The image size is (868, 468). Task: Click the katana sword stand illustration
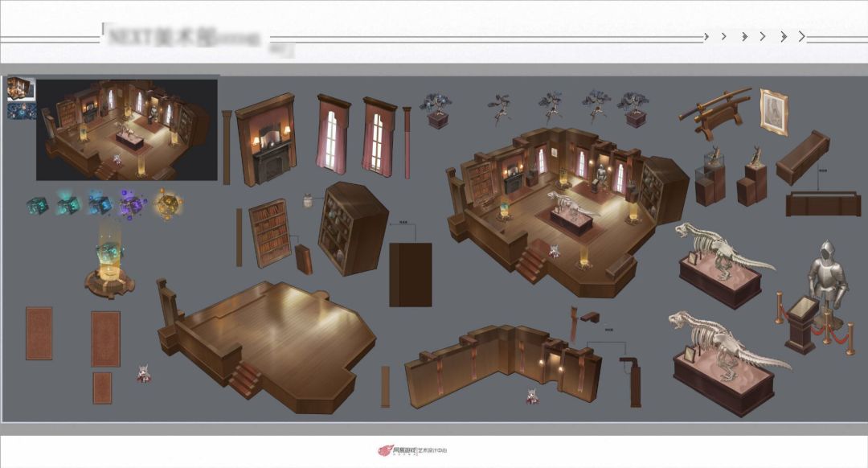point(715,114)
